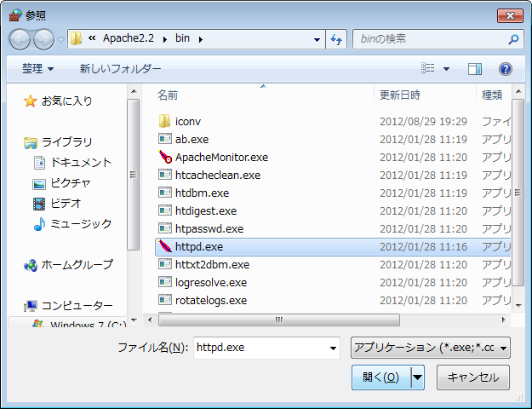Open the 整理 menu

pos(37,69)
